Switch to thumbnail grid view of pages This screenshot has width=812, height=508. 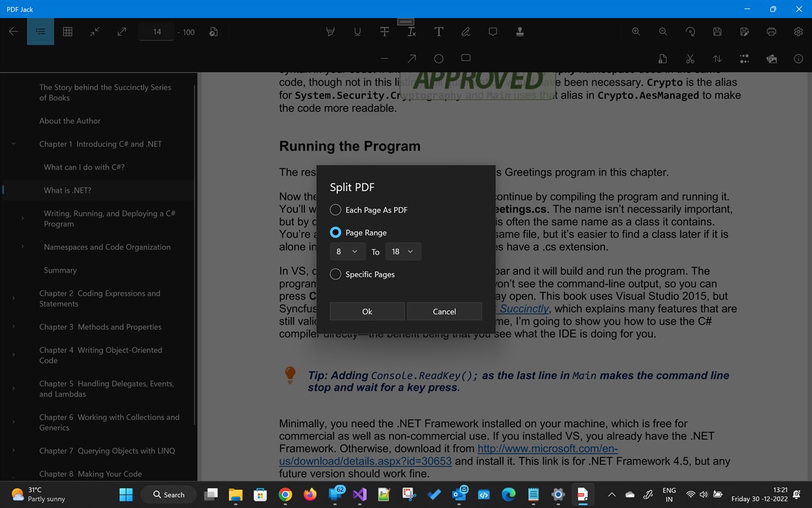[x=67, y=31]
